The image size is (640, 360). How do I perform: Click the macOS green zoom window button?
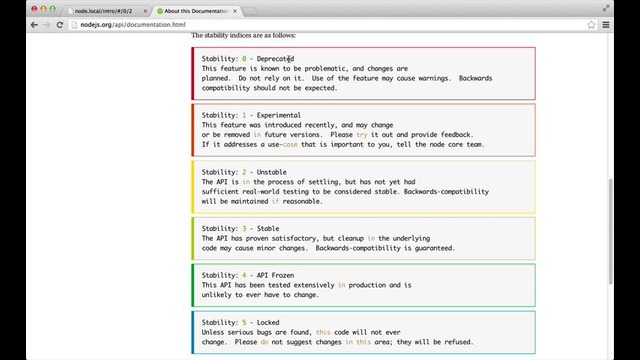point(53,9)
